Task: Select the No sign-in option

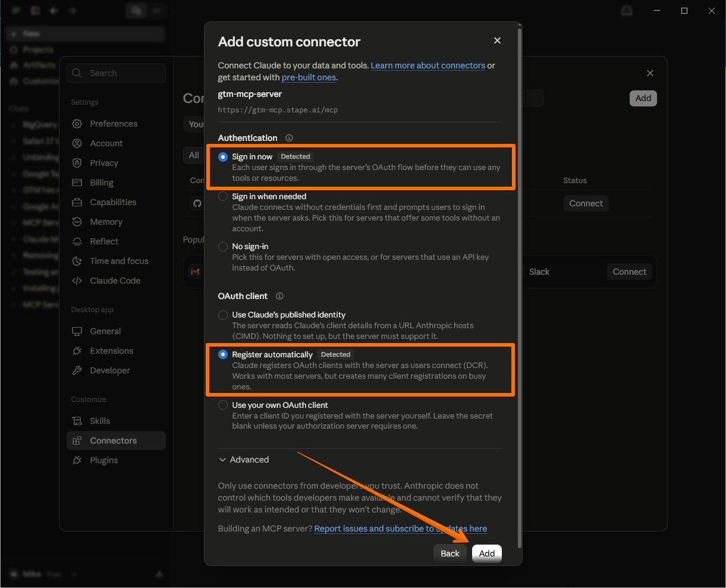Action: tap(223, 246)
